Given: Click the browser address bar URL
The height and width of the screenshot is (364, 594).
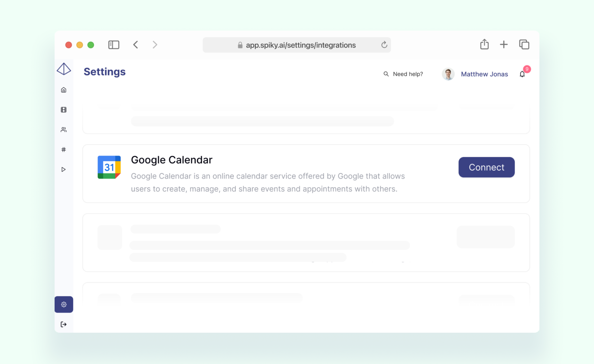Looking at the screenshot, I should click(x=300, y=45).
